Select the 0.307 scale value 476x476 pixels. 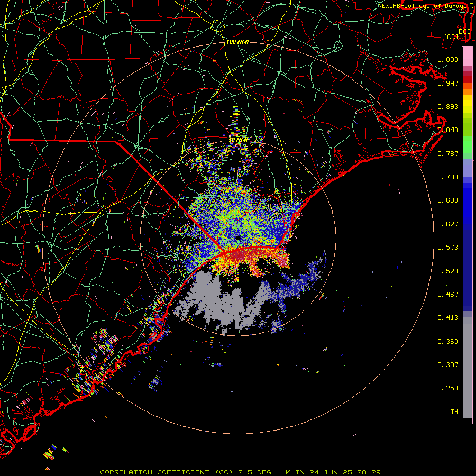pyautogui.click(x=448, y=365)
